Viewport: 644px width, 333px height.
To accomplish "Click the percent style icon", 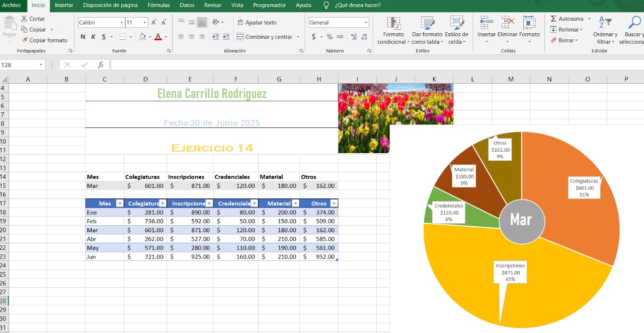I will tap(330, 37).
